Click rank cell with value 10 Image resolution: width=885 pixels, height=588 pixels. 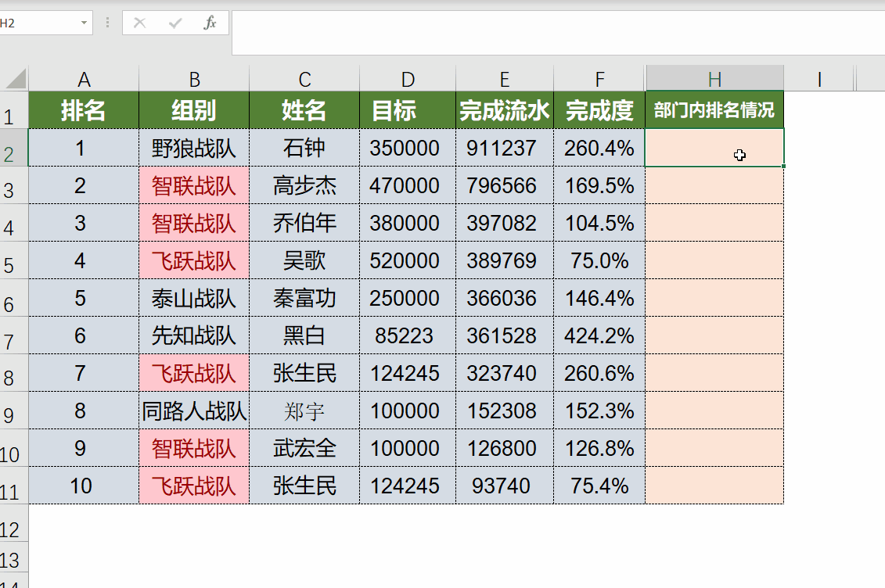point(84,486)
